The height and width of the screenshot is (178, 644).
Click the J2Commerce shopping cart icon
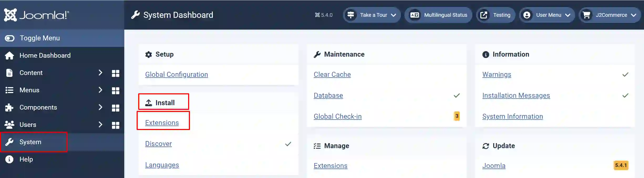click(x=586, y=15)
